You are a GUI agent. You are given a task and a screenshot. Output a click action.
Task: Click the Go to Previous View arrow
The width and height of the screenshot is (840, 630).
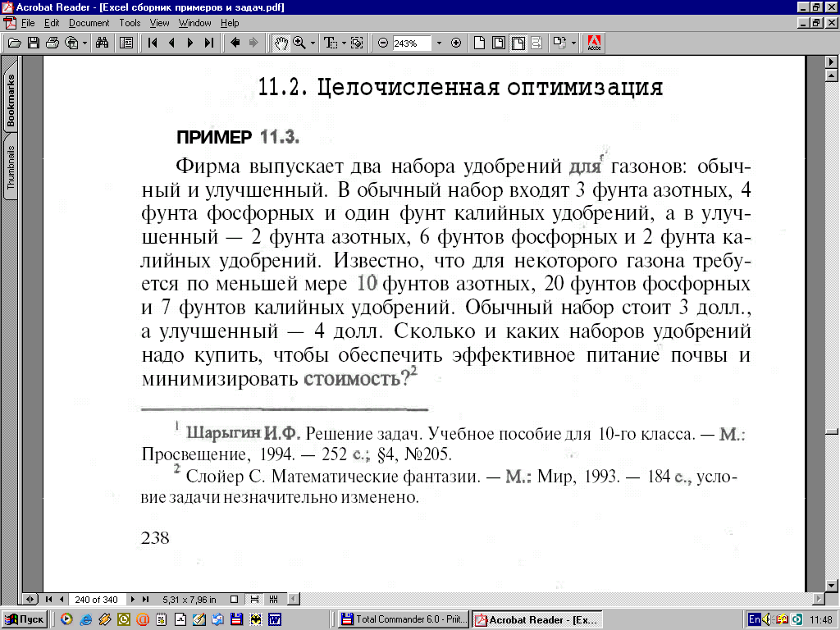coord(235,43)
